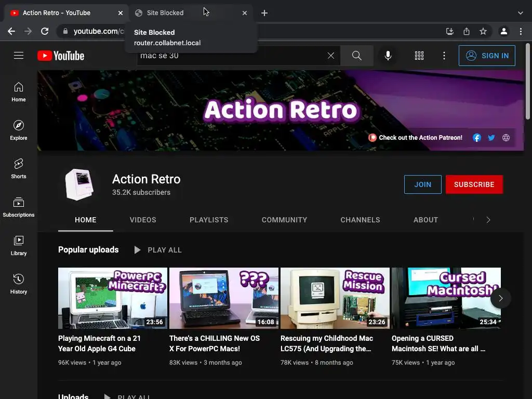Open Shorts in the sidebar
This screenshot has width=532, height=399.
[19, 169]
